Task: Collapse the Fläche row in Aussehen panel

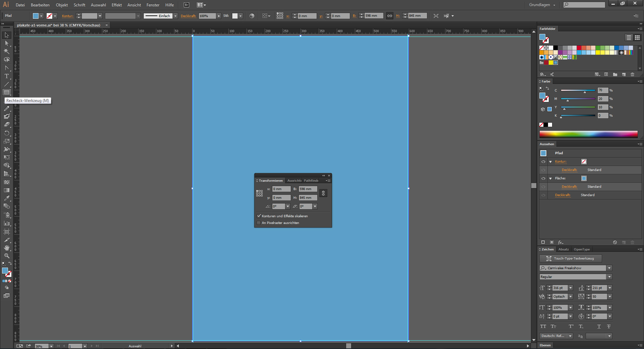Action: (x=550, y=178)
